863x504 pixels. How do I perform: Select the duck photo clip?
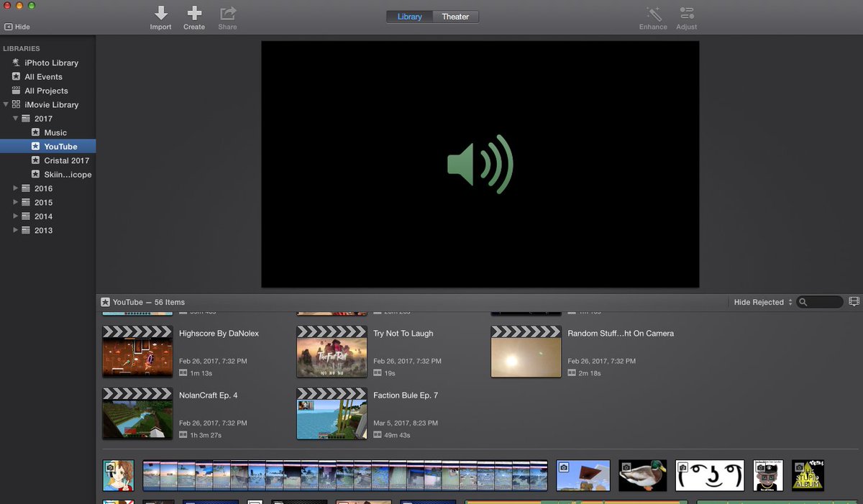point(643,475)
